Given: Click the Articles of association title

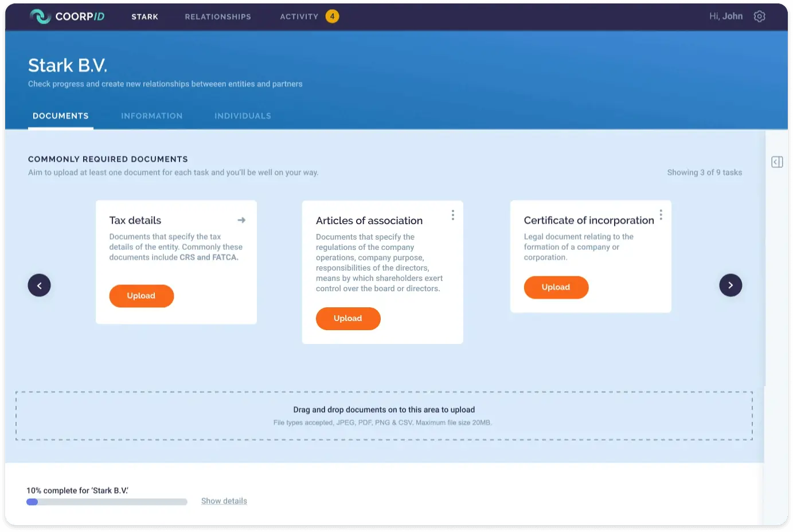Looking at the screenshot, I should click(x=369, y=221).
